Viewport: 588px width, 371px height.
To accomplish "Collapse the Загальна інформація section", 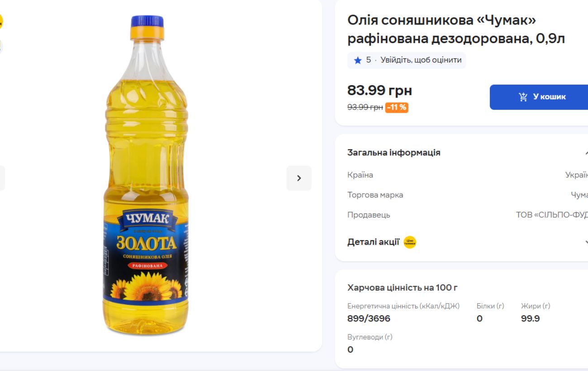I will click(x=586, y=152).
